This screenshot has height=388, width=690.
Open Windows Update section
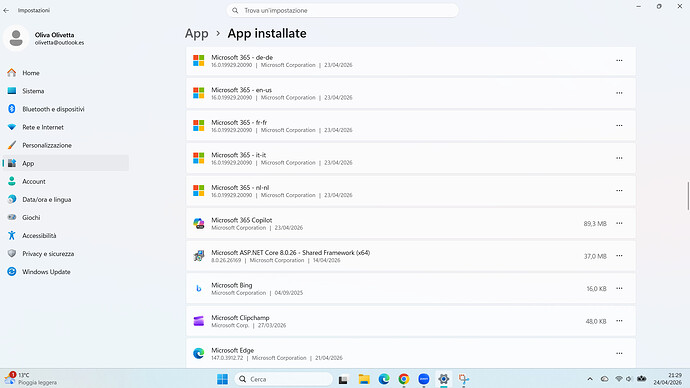click(66, 271)
